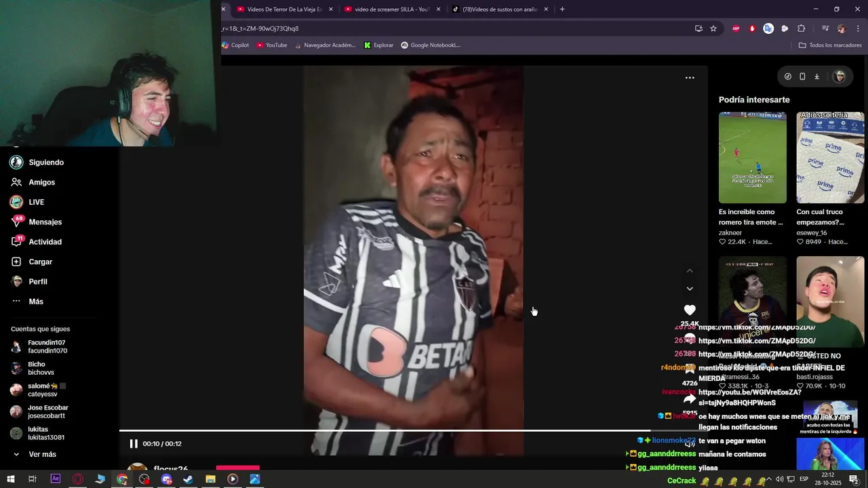The height and width of the screenshot is (488, 868).
Task: Open Navegador Académ... bookmark
Action: [325, 45]
